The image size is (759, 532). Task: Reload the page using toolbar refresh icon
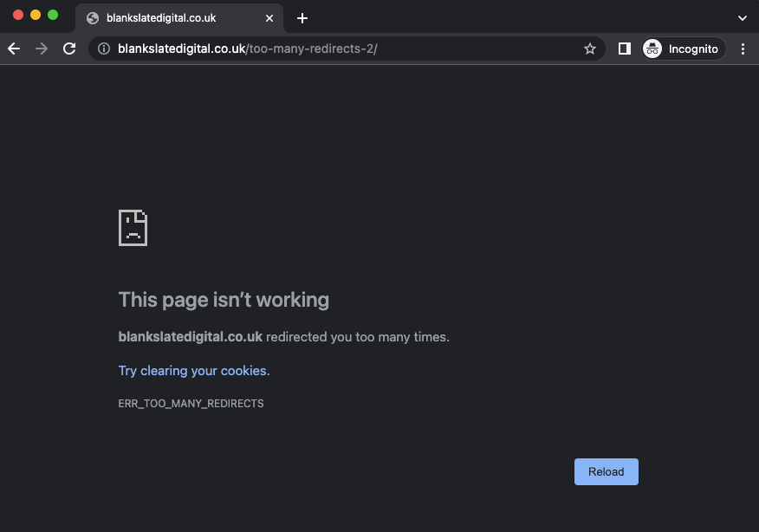tap(69, 49)
